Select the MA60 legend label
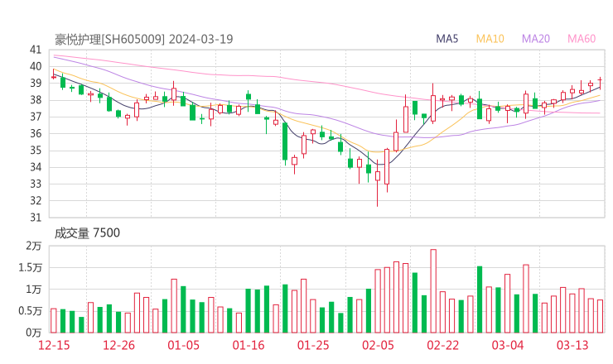The image size is (613, 364). (582, 39)
